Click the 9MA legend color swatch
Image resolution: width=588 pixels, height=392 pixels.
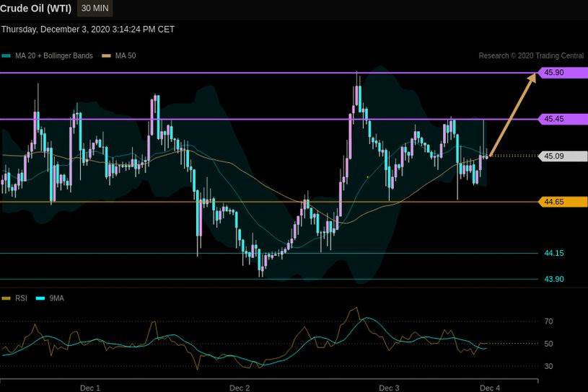tap(40, 298)
